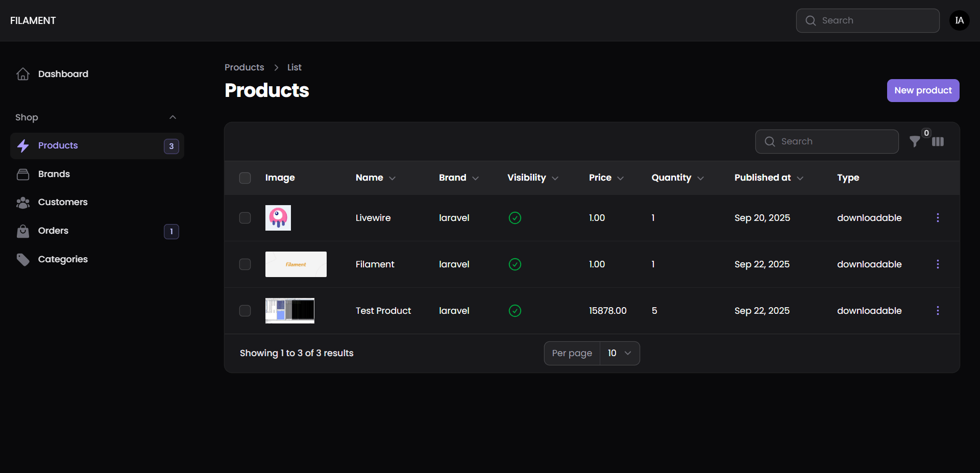Click the 'Showing 1 to 3 of 3 results' text

pos(297,353)
